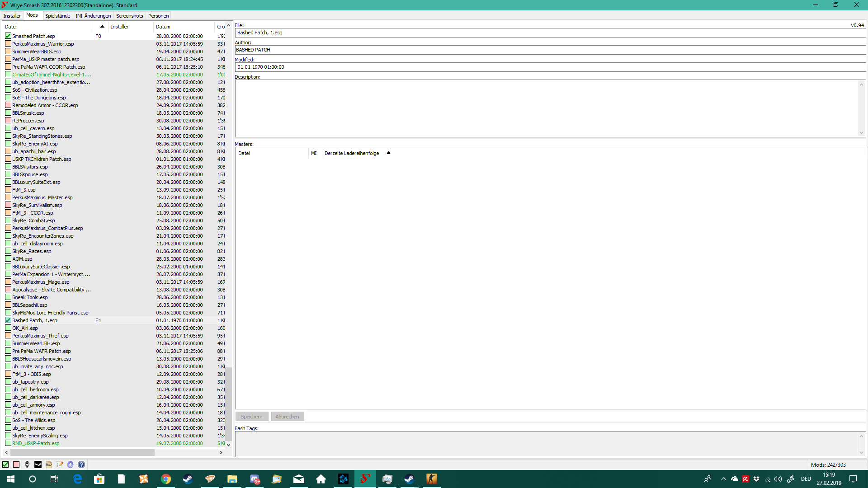
Task: Open Google Chrome from the taskbar
Action: [x=166, y=479]
